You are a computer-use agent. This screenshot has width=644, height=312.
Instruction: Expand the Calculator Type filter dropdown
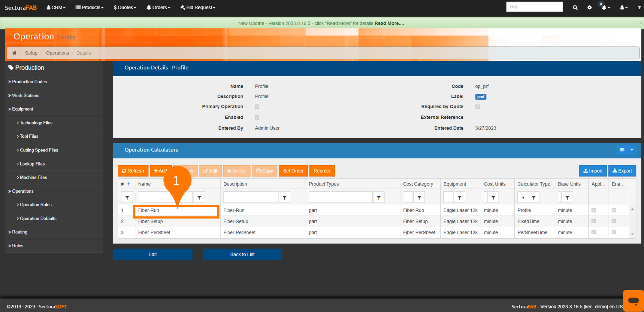click(x=523, y=197)
